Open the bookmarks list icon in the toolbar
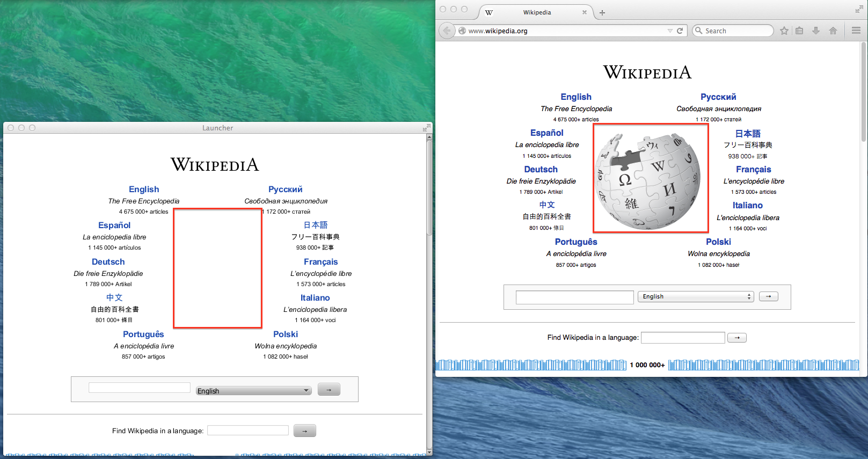Viewport: 868px width, 459px height. [799, 31]
